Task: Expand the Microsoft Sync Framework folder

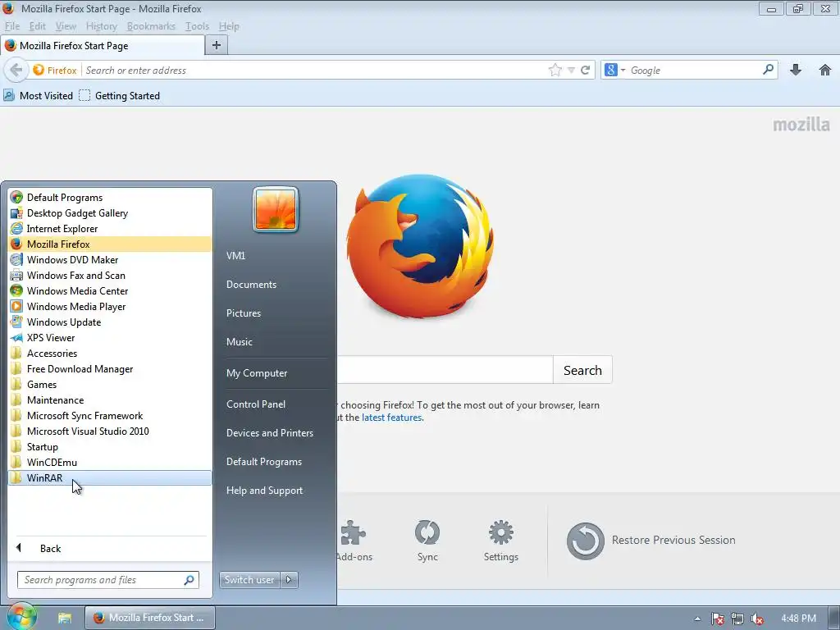Action: pyautogui.click(x=110, y=416)
